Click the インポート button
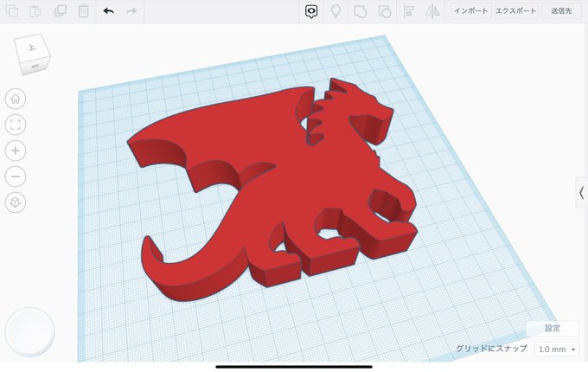 471,11
